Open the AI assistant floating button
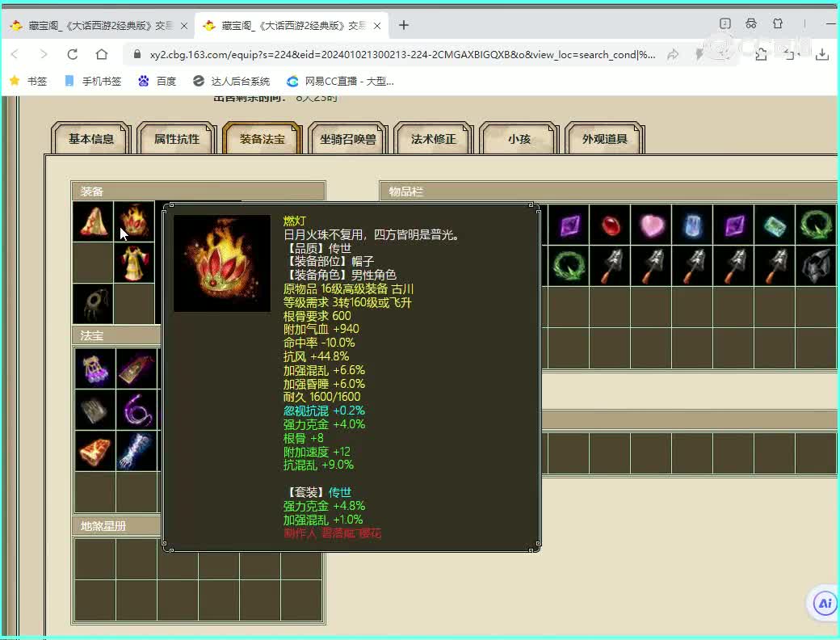 point(825,604)
